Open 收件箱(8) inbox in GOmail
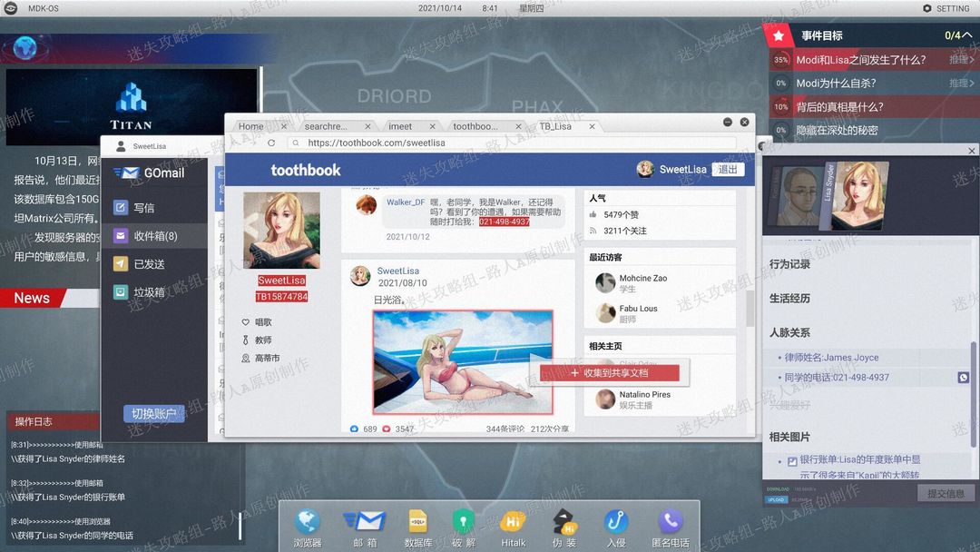 pyautogui.click(x=155, y=236)
